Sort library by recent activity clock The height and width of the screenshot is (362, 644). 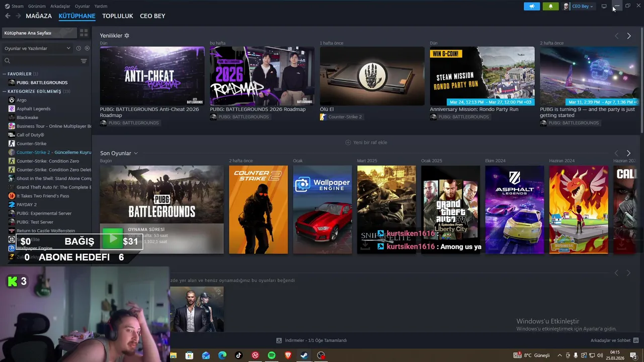(x=78, y=48)
